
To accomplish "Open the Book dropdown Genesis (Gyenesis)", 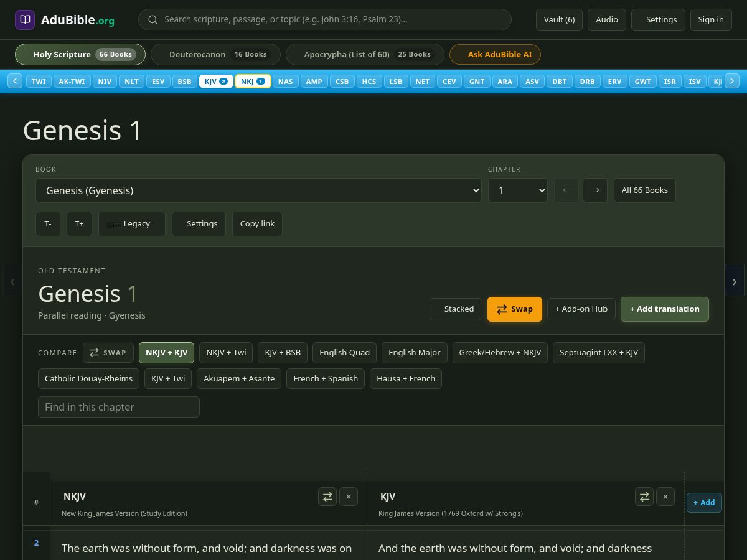I will 258,190.
